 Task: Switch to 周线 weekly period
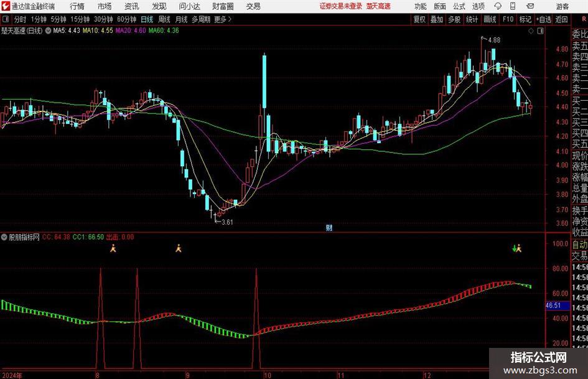(x=164, y=19)
